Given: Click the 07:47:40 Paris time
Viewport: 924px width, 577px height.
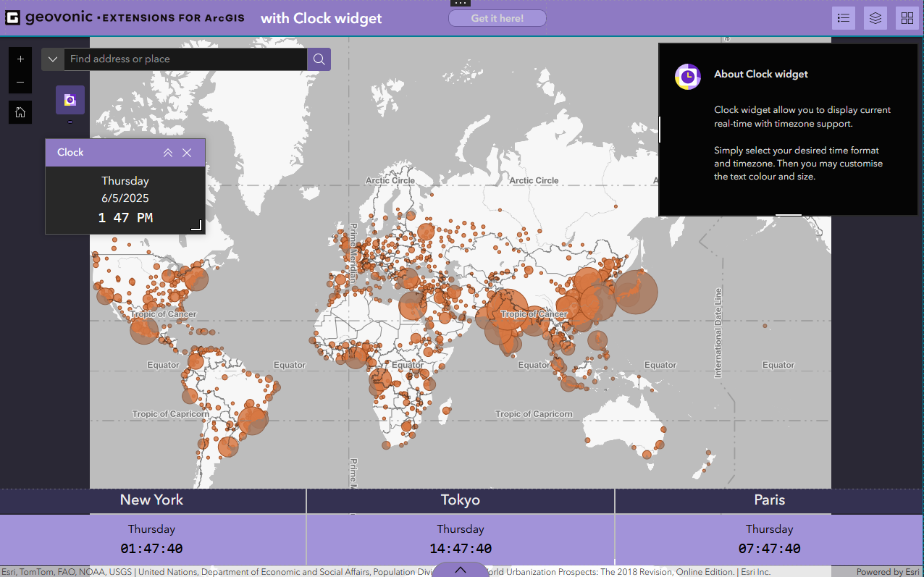Looking at the screenshot, I should click(x=769, y=549).
